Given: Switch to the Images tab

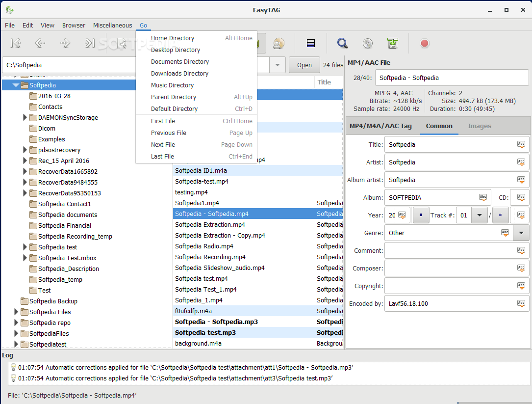Looking at the screenshot, I should 480,126.
